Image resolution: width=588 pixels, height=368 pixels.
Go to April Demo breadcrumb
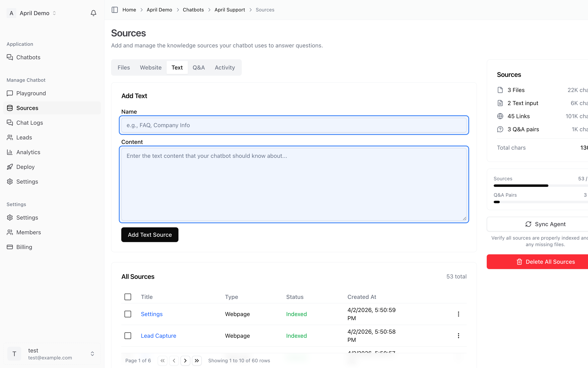click(159, 10)
